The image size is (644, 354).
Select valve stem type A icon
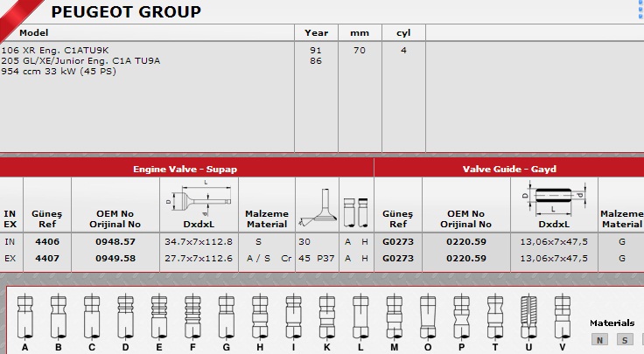click(x=25, y=316)
